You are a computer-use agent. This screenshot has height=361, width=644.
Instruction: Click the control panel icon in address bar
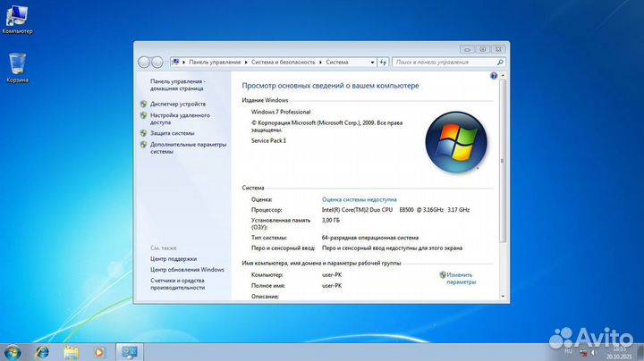175,62
